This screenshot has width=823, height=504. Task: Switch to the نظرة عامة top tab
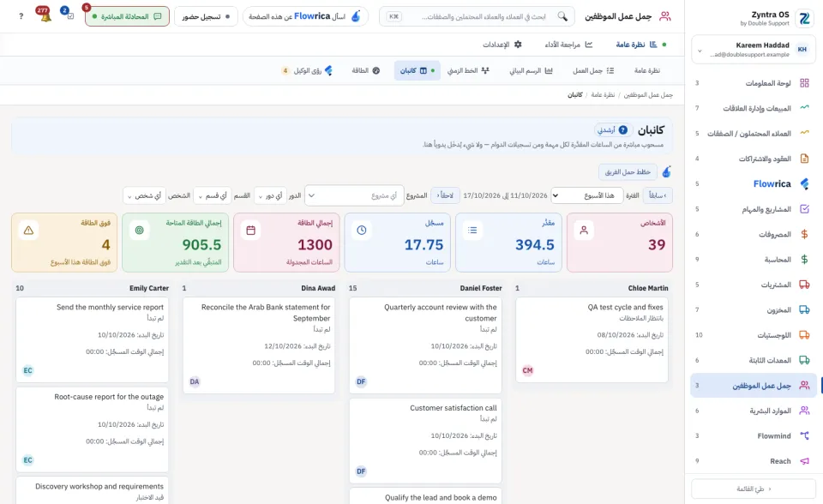tap(637, 45)
